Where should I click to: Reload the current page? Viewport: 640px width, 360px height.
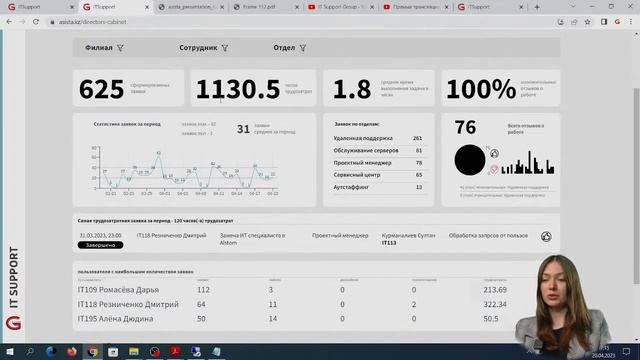click(x=36, y=22)
